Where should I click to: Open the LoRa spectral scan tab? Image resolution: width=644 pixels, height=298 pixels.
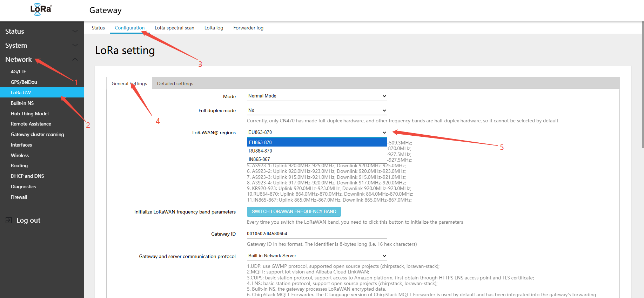click(x=174, y=28)
